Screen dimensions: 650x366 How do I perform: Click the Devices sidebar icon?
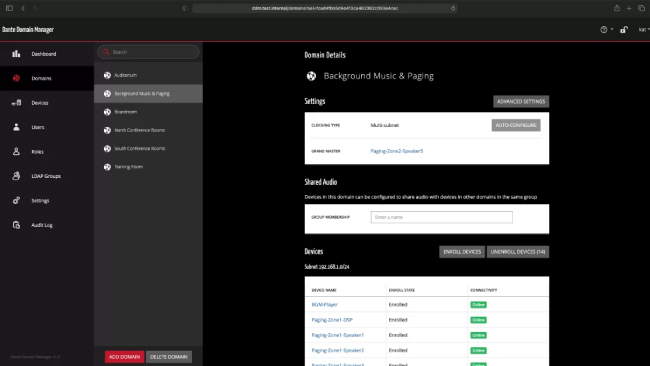tap(17, 102)
